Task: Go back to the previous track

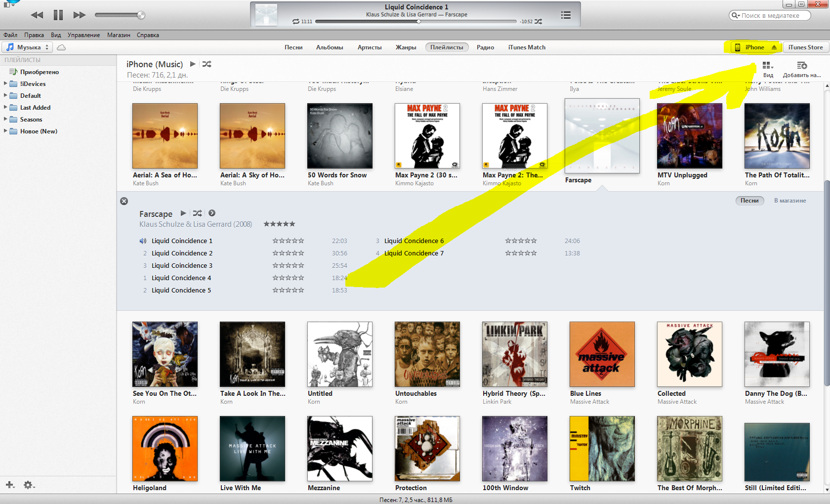Action: pos(37,15)
